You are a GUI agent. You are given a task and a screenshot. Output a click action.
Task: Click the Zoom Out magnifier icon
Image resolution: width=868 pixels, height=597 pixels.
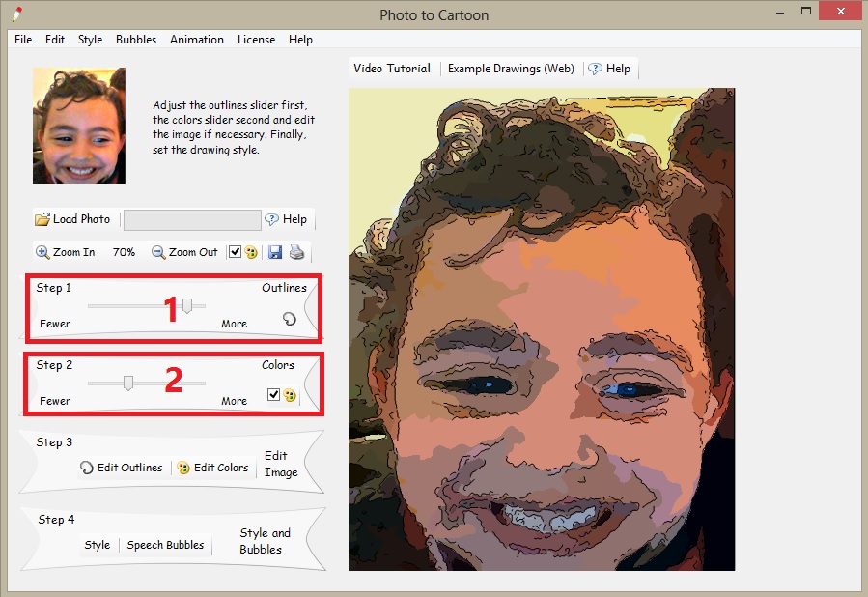[x=158, y=252]
